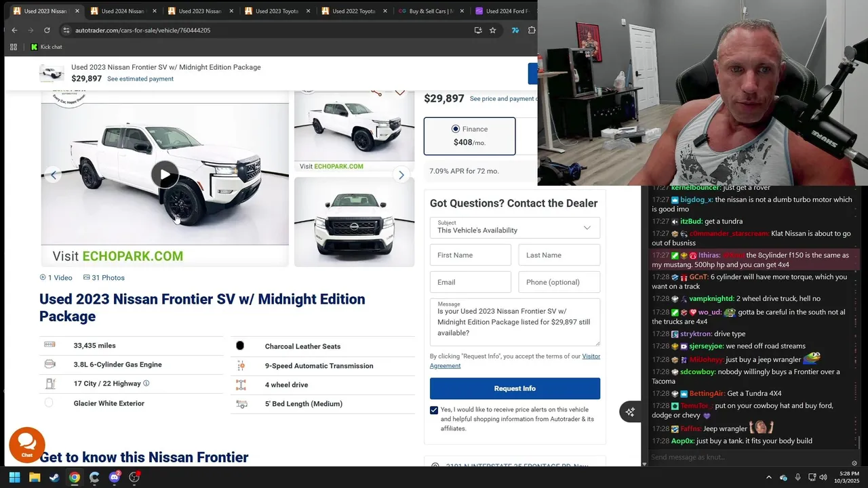The width and height of the screenshot is (868, 488).
Task: Open See estimated payment link
Action: (140, 79)
